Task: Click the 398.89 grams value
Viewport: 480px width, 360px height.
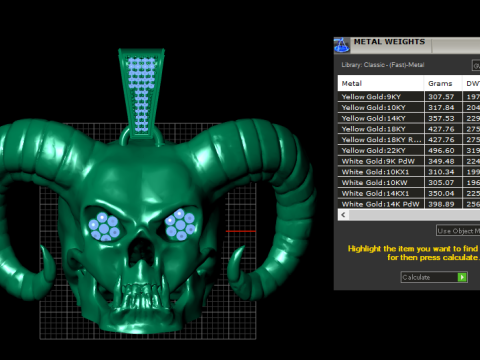Action: point(441,204)
